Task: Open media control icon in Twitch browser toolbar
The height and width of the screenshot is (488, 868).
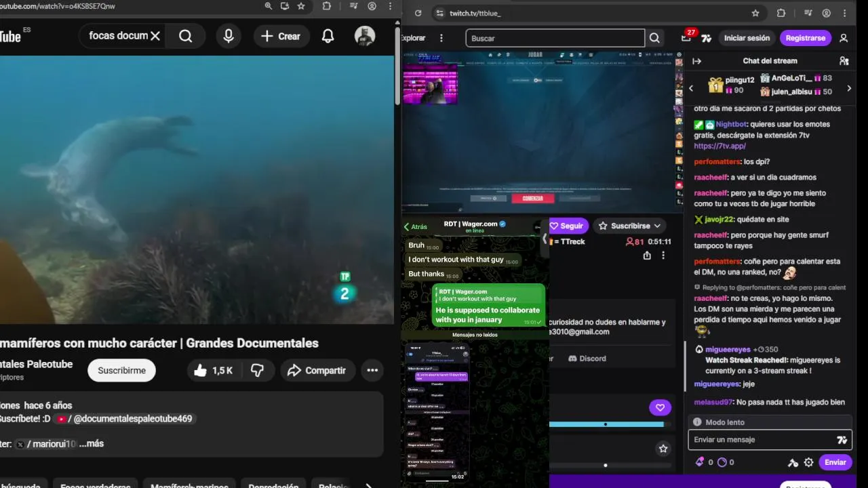Action: tap(808, 13)
